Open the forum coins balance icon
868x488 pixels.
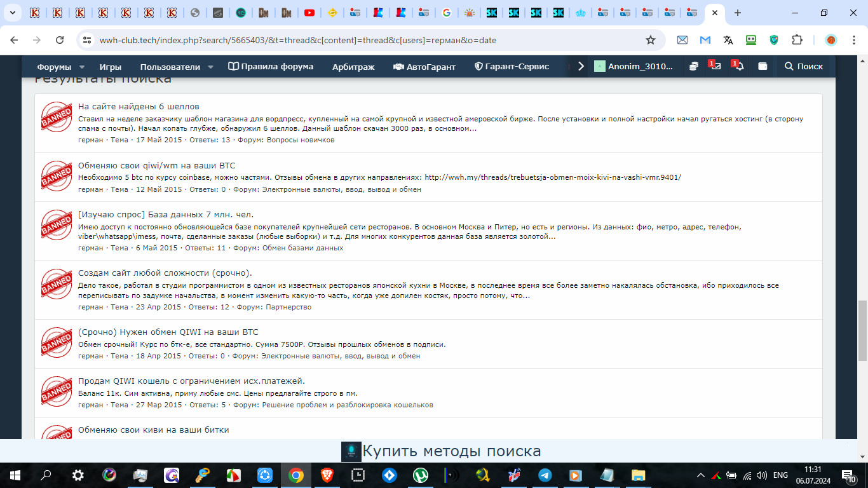pyautogui.click(x=694, y=66)
